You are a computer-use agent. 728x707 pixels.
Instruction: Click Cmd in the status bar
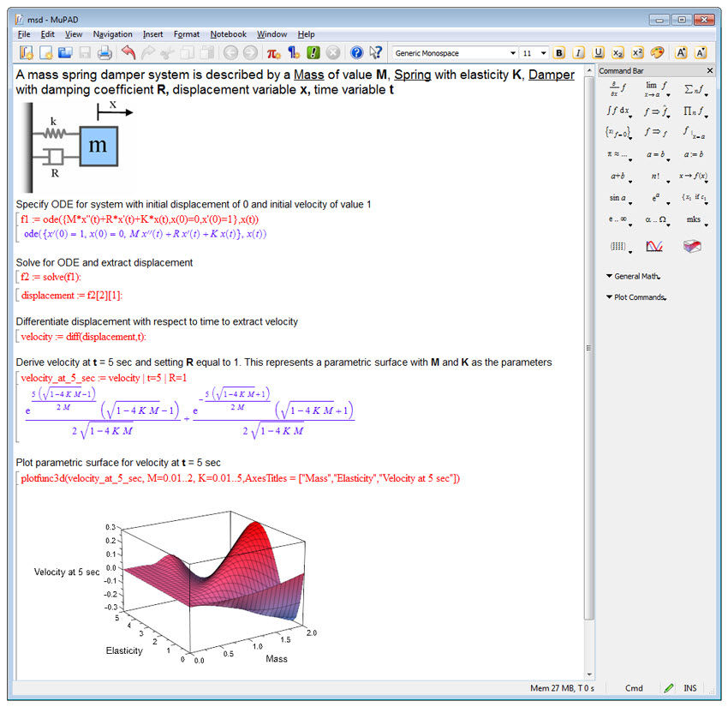coord(634,688)
